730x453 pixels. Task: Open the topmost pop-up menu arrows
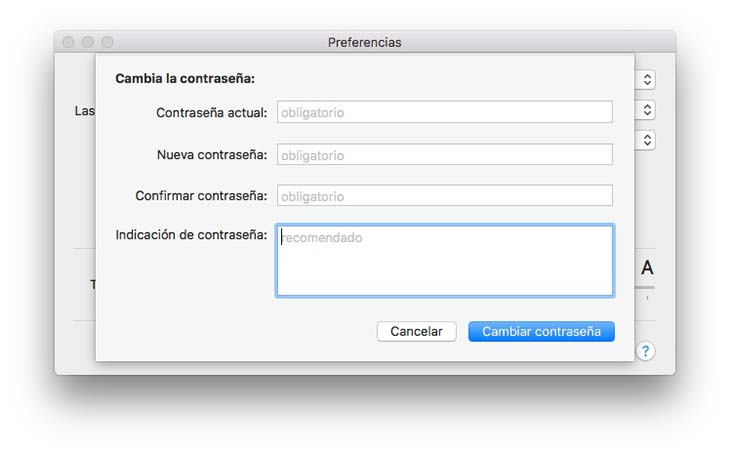pos(647,79)
